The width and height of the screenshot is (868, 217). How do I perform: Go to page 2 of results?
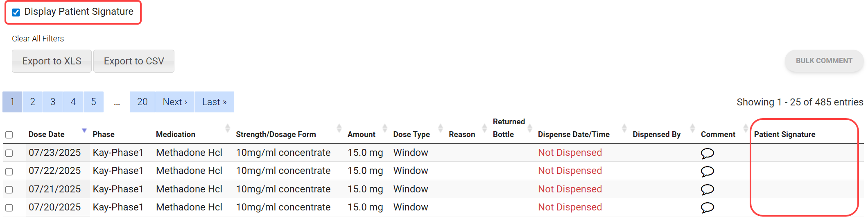(x=33, y=102)
